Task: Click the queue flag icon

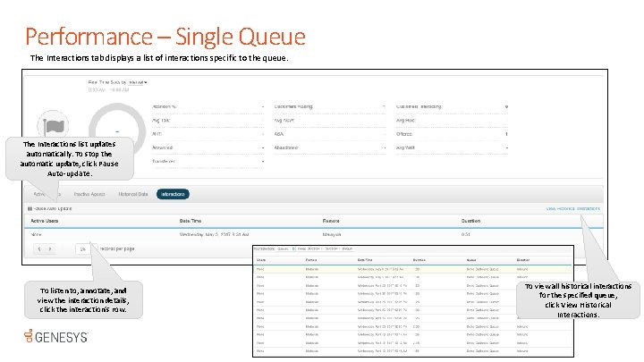Action: (53, 126)
